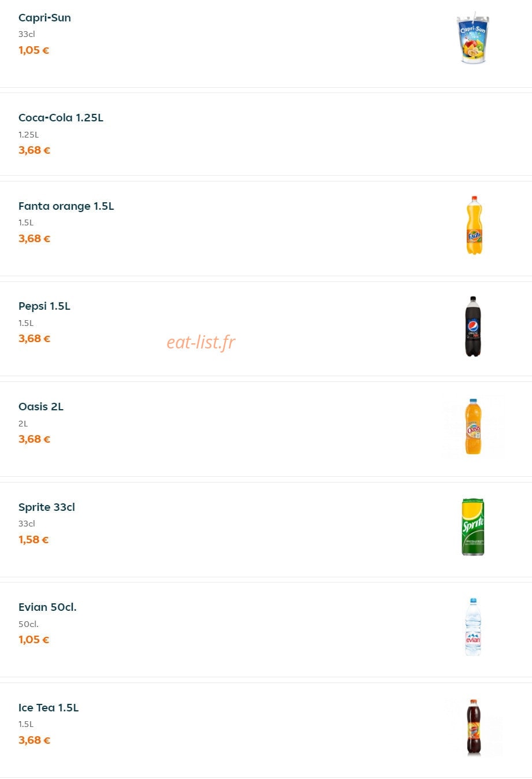This screenshot has width=532, height=779.
Task: Select the Coca-Cola 1.25L item name
Action: (61, 118)
